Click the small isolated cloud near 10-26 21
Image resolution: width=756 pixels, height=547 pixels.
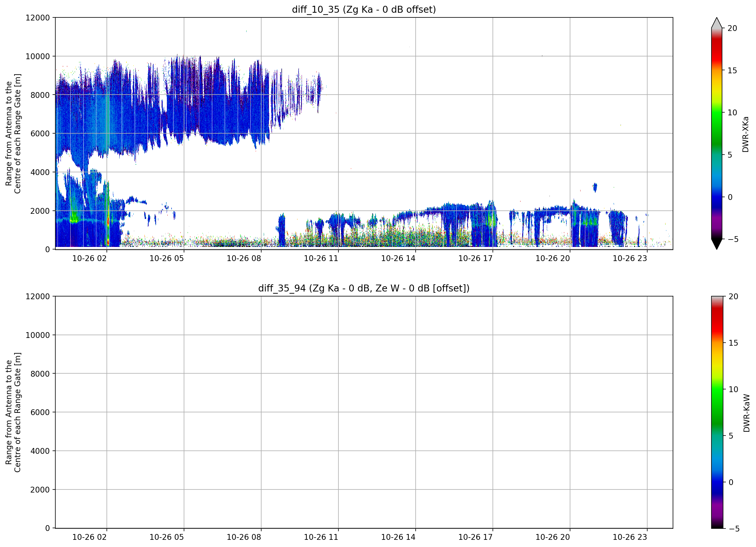[595, 187]
